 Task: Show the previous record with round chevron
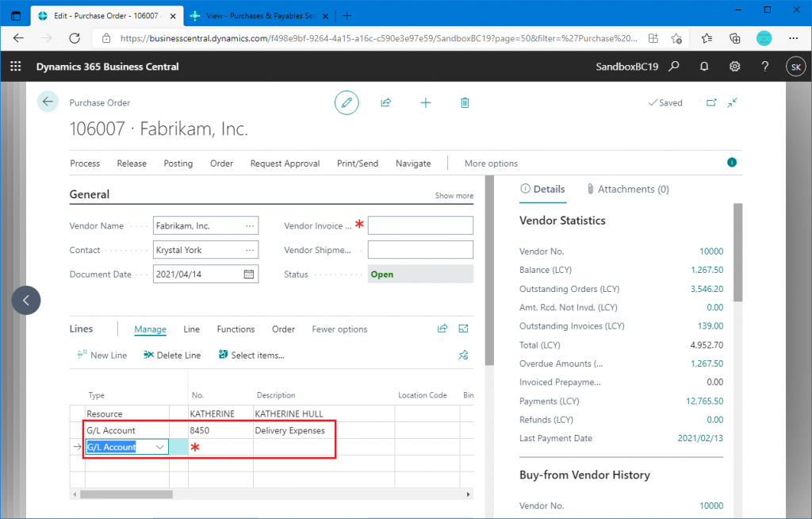[x=26, y=300]
